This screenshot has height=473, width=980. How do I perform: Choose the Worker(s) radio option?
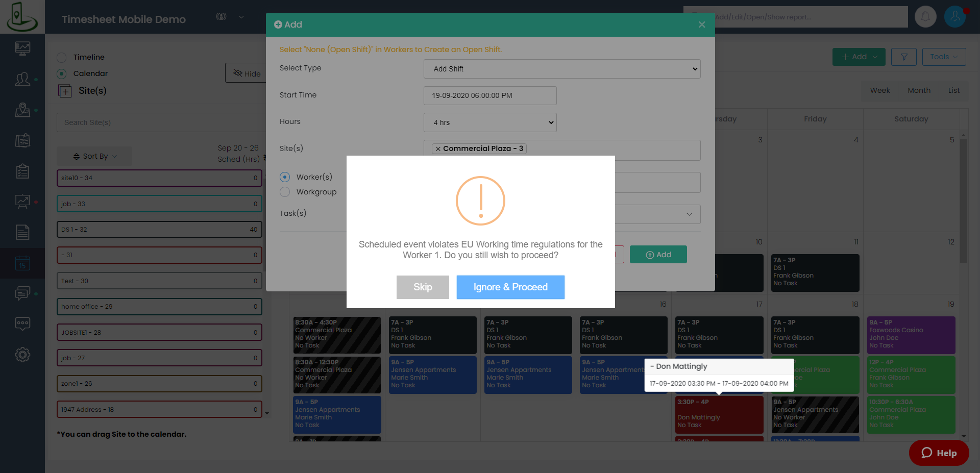click(x=285, y=177)
